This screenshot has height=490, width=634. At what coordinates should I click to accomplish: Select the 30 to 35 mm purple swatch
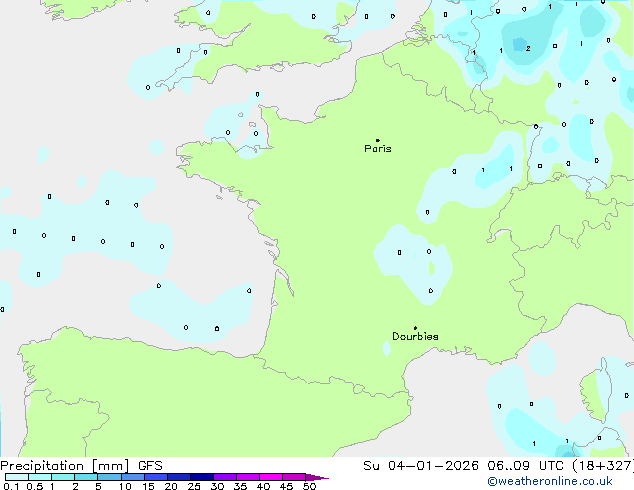pyautogui.click(x=225, y=477)
